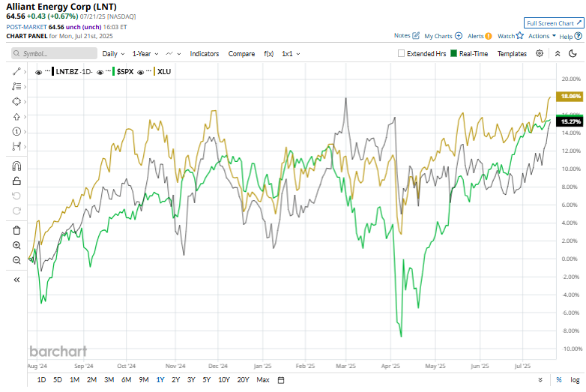The height and width of the screenshot is (392, 586).
Task: Add to Watch star icon
Action: coord(520,35)
